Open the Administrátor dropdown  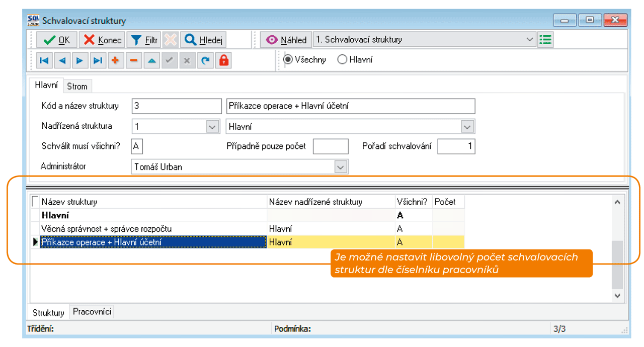click(341, 167)
